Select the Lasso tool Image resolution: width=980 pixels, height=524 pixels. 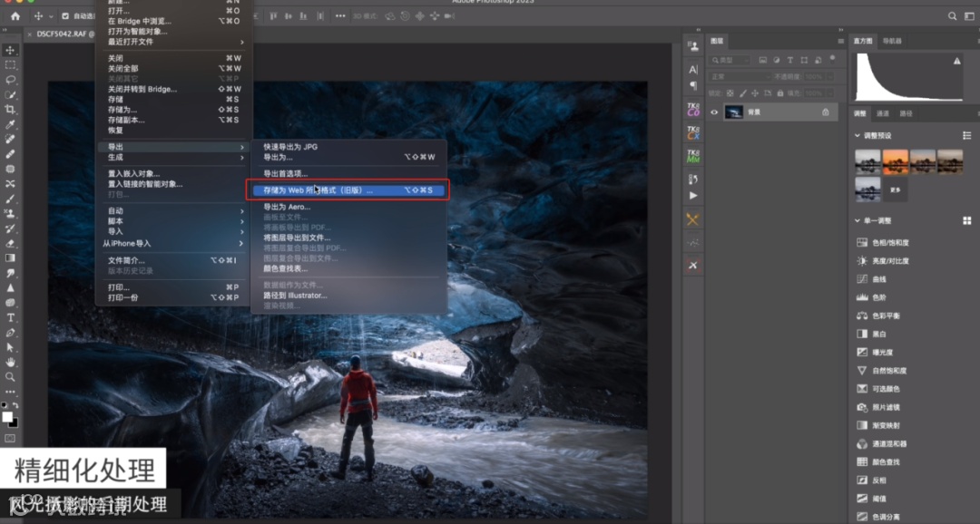point(11,80)
